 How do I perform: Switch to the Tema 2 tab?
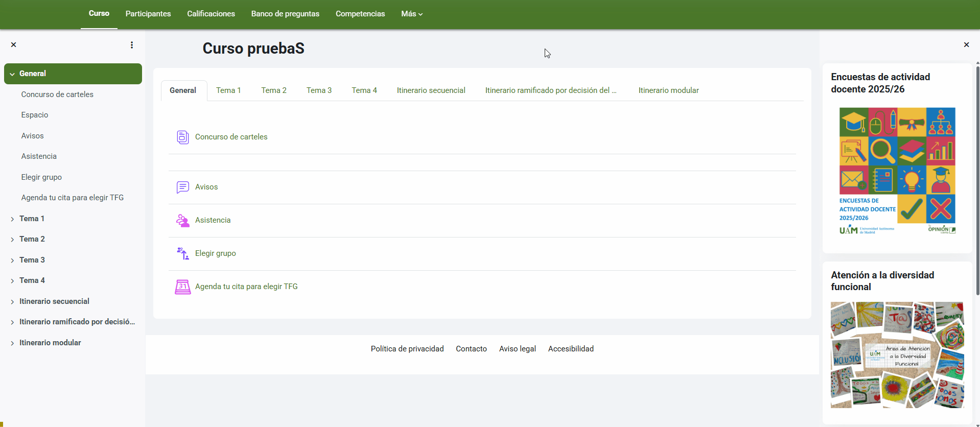(273, 90)
